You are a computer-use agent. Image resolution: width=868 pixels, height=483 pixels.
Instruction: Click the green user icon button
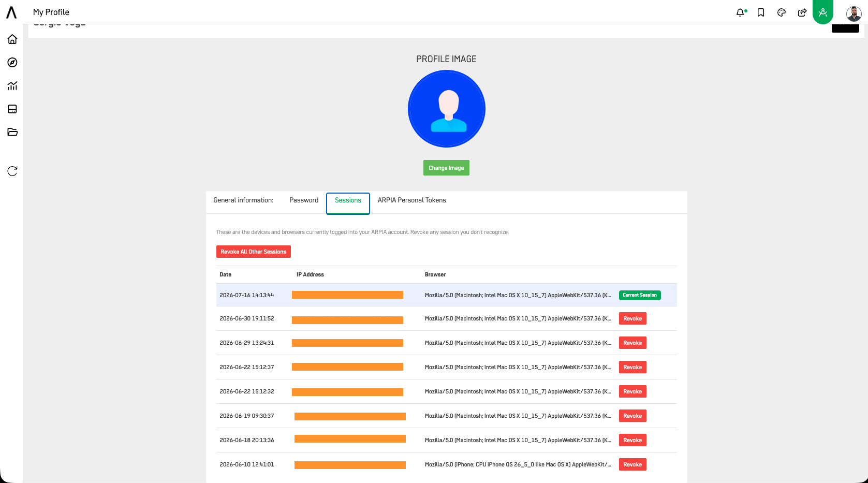click(x=823, y=12)
